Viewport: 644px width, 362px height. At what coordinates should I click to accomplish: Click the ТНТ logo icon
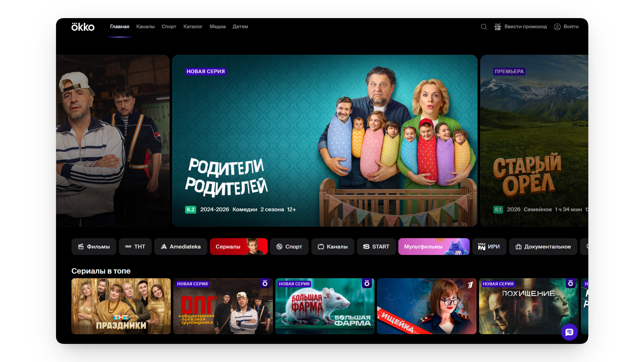[x=128, y=247]
